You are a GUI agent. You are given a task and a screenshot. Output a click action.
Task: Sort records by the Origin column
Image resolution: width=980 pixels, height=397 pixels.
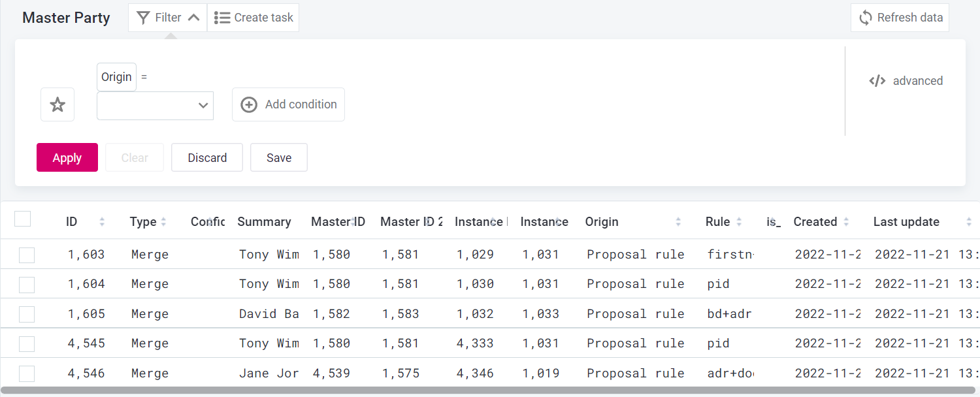pos(679,222)
